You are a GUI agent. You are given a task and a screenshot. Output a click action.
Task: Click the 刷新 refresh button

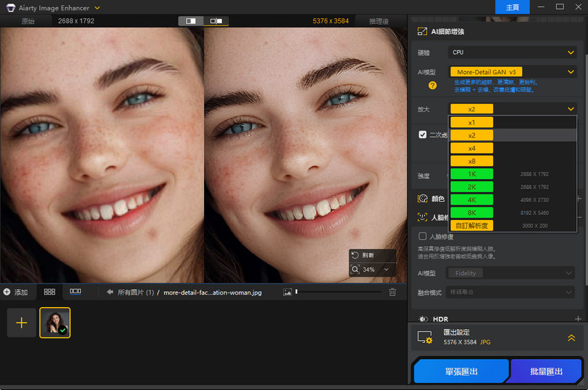click(372, 255)
